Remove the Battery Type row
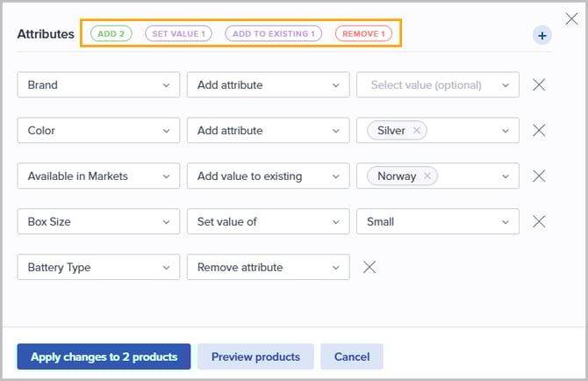Image resolution: width=588 pixels, height=381 pixels. tap(369, 268)
